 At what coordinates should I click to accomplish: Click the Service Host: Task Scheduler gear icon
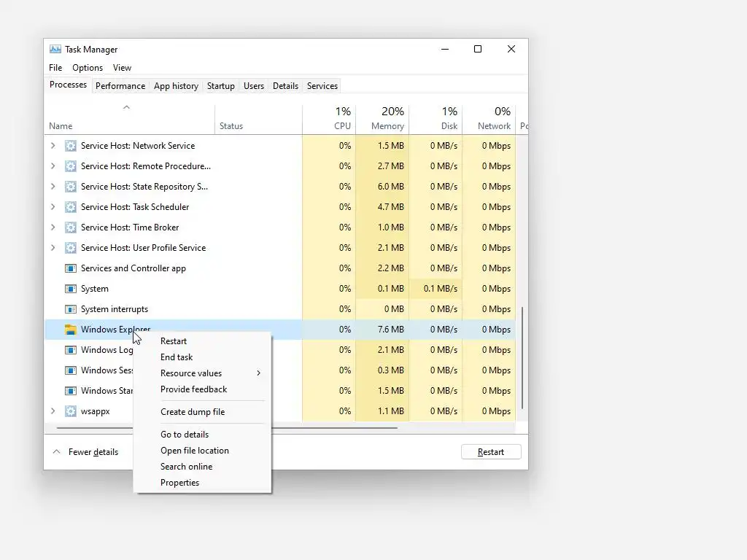click(x=71, y=207)
